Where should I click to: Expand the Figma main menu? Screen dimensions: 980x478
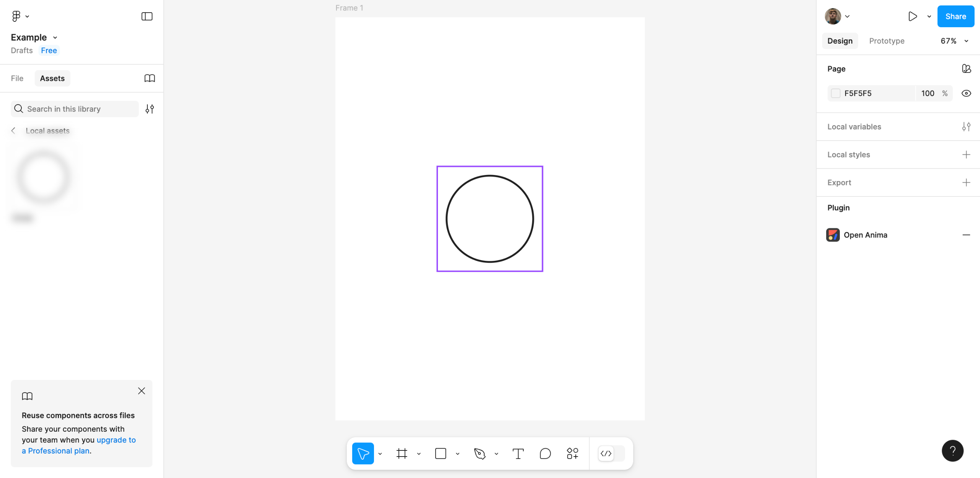(20, 16)
